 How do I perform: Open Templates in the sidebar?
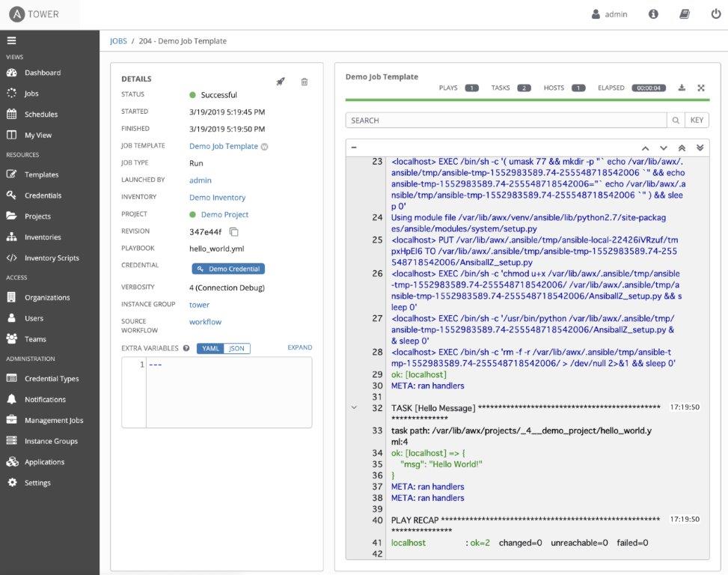point(41,174)
